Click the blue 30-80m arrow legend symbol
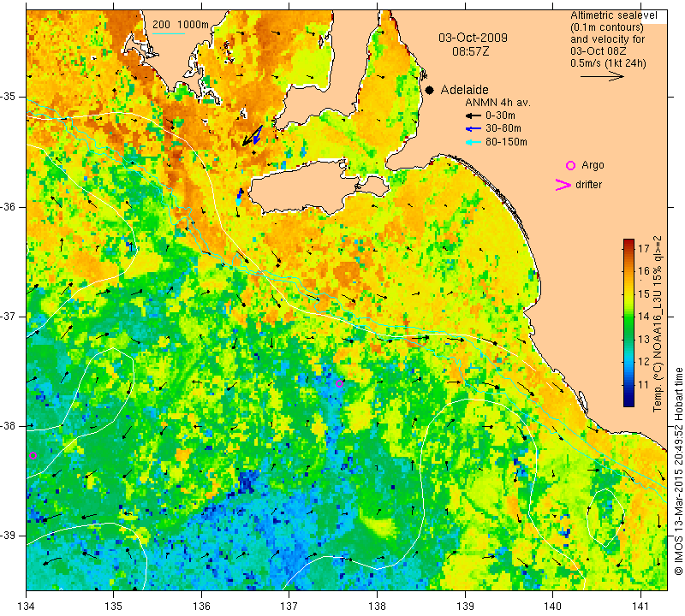The image size is (685, 616). tap(474, 129)
